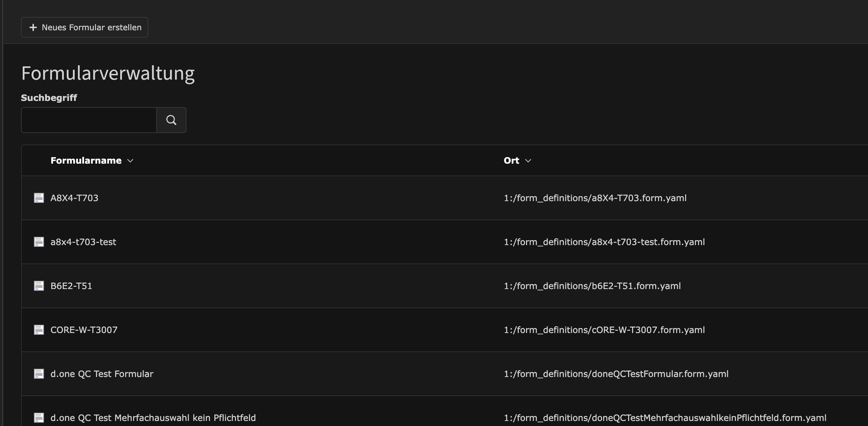Open form B6E2-T51

71,286
